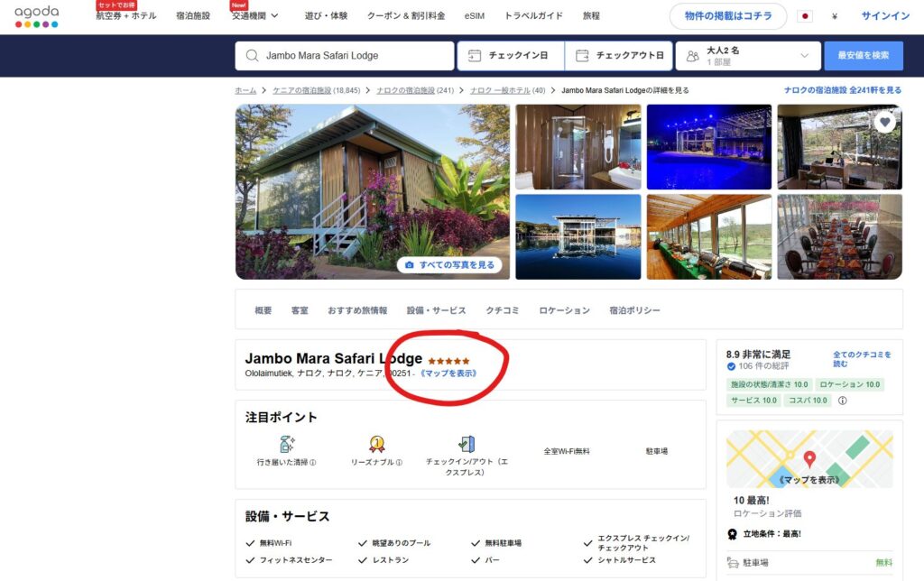
Task: Switch to the 客室 tab
Action: (300, 310)
